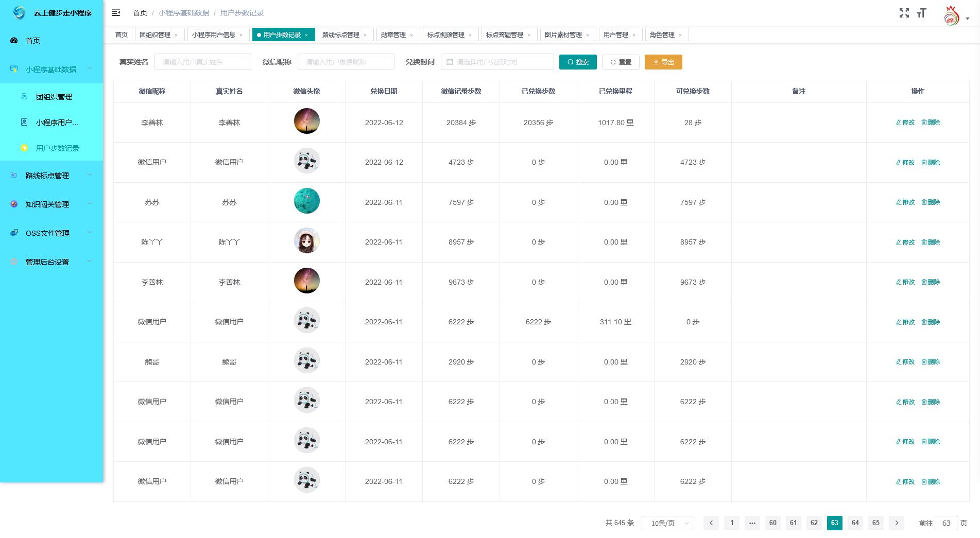Click the 搜索 search button

tap(577, 62)
